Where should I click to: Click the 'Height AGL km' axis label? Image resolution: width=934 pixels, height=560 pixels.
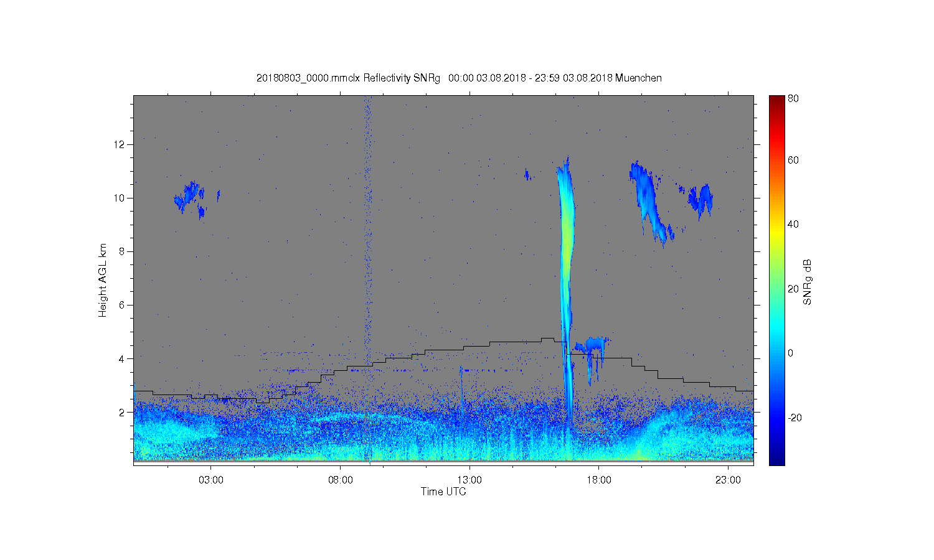click(x=103, y=280)
